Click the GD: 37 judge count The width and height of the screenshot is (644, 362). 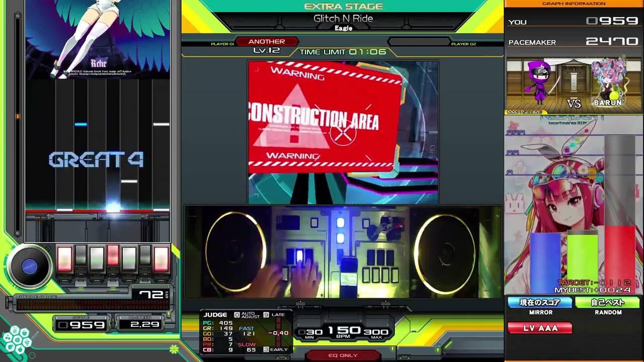coord(218,334)
